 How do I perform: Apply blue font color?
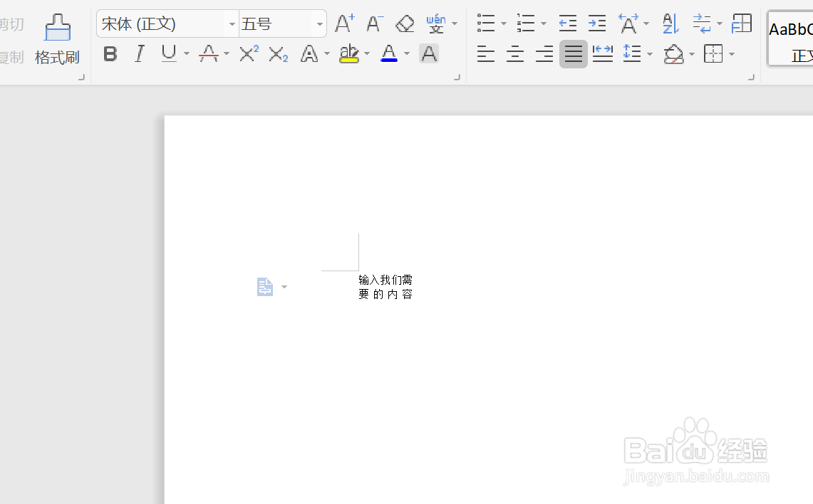(389, 54)
